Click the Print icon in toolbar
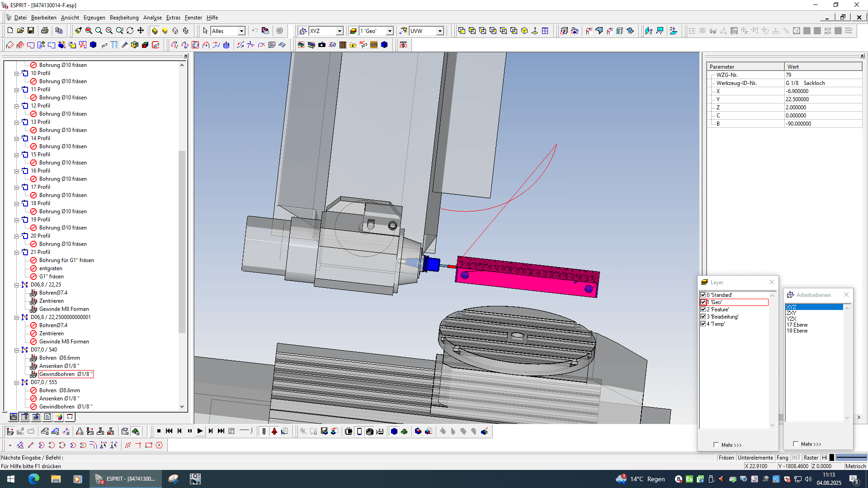The width and height of the screenshot is (868, 488). click(x=44, y=31)
